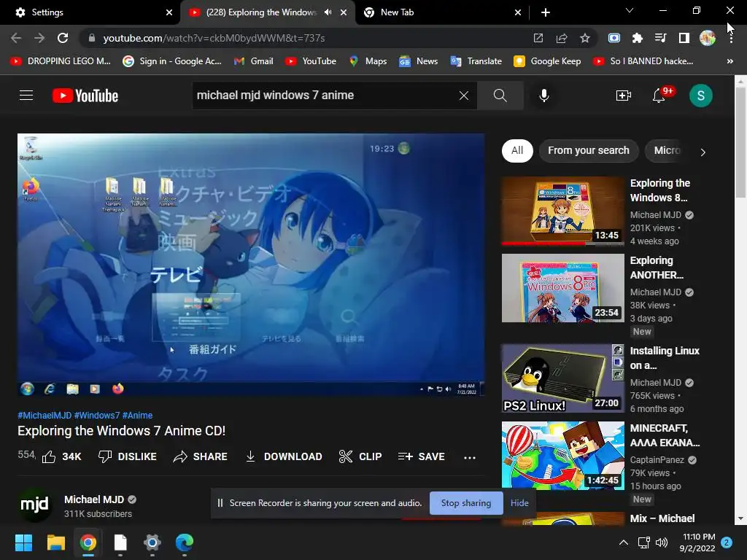Open Exploring the Windows 8 video thumbnail
The height and width of the screenshot is (560, 747).
[562, 211]
